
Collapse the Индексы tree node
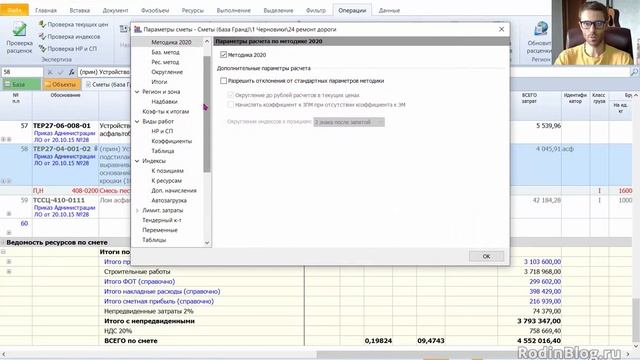[x=137, y=161]
